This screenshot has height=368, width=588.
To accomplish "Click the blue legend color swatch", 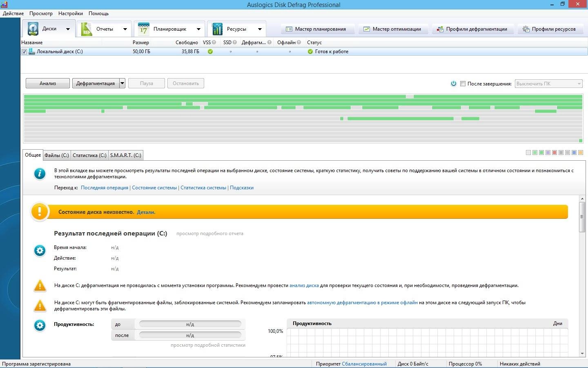I will point(574,153).
